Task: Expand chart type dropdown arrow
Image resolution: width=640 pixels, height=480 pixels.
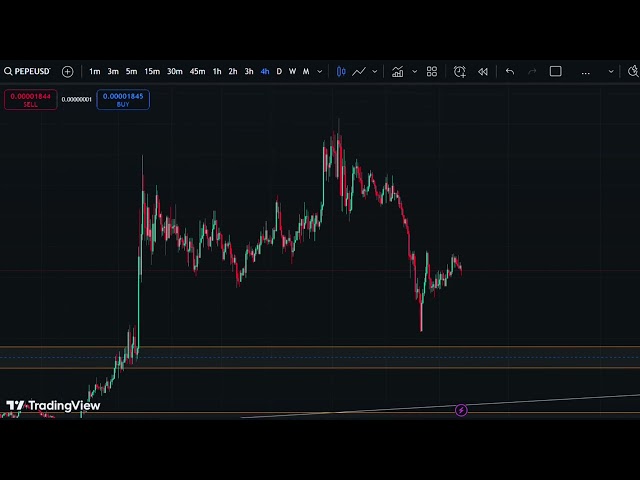Action: pyautogui.click(x=375, y=71)
